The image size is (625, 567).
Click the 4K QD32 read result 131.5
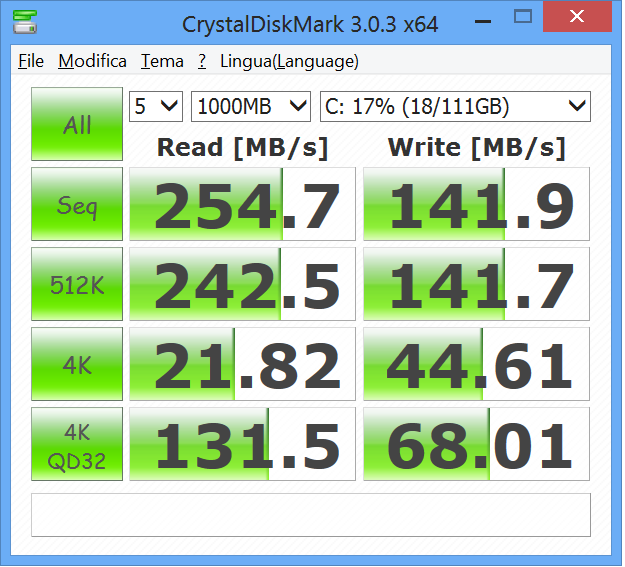point(243,445)
